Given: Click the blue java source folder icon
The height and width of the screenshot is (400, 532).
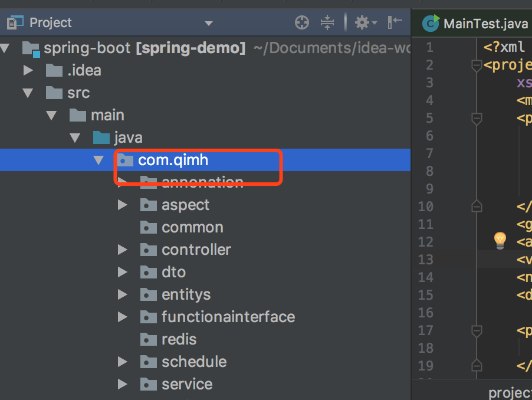Looking at the screenshot, I should point(101,138).
